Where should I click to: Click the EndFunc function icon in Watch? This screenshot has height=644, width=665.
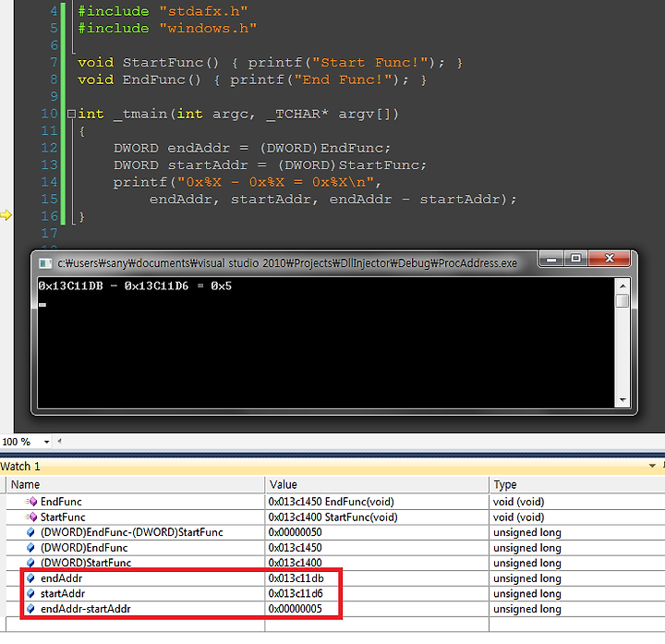point(31,502)
